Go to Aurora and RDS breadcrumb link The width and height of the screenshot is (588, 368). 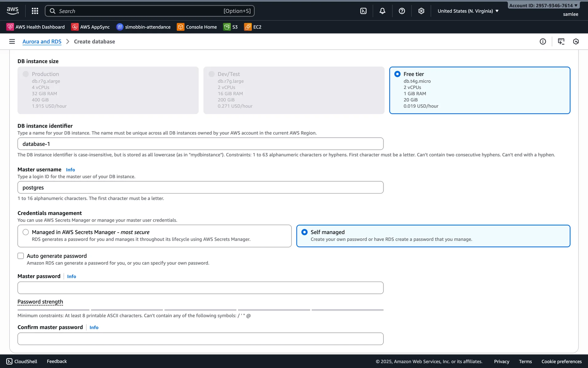coord(42,41)
